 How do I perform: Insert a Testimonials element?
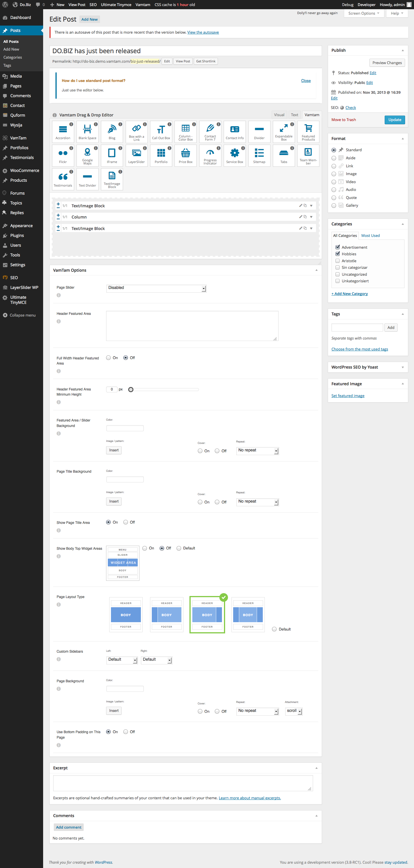coord(63,179)
